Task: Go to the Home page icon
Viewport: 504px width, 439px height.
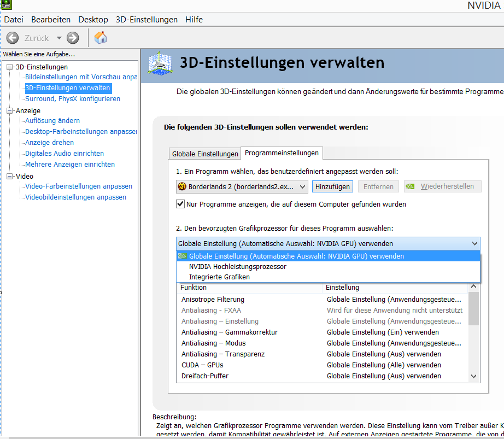Action: (101, 38)
